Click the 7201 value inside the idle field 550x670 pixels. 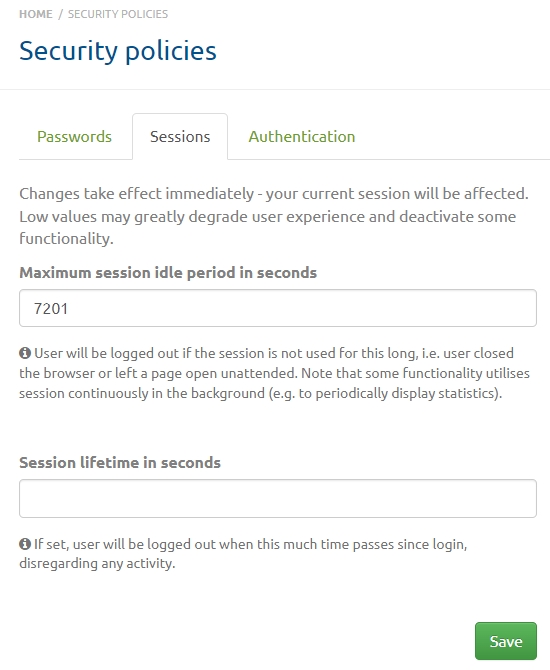tap(51, 309)
